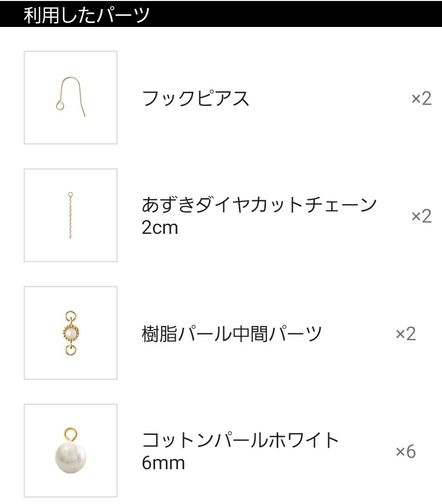Open the フックピアス part name
442x504 pixels.
click(x=195, y=99)
